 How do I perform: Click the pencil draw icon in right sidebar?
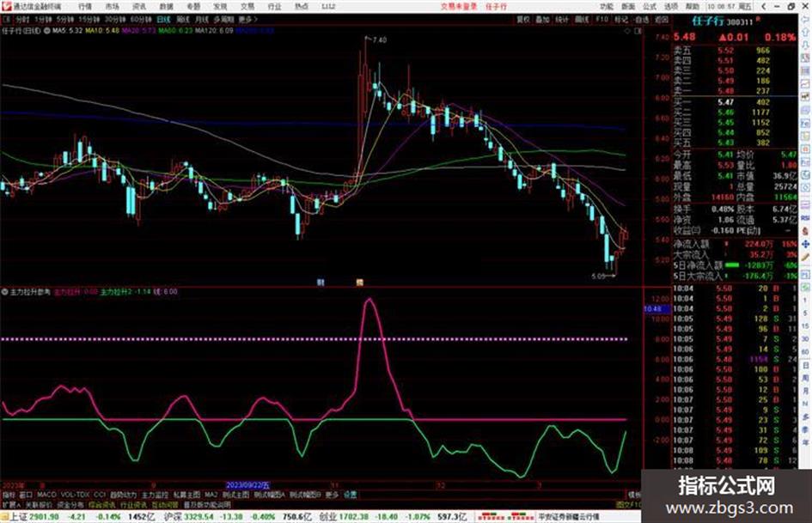[x=805, y=257]
